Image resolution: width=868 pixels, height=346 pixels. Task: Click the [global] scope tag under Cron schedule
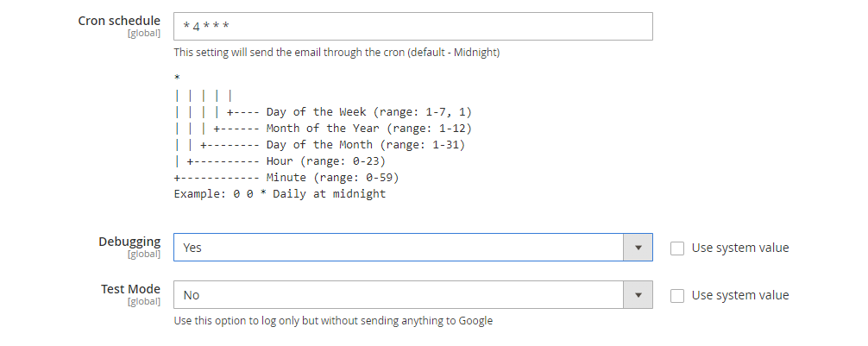click(x=143, y=33)
